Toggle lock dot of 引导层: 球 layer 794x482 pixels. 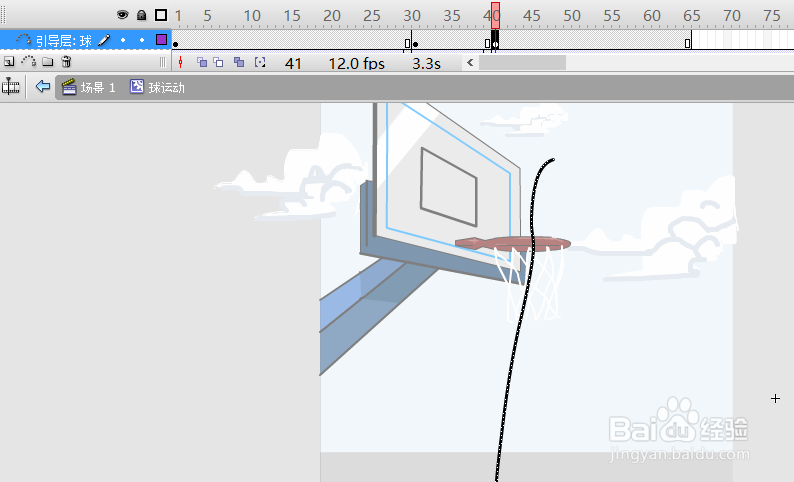click(142, 40)
